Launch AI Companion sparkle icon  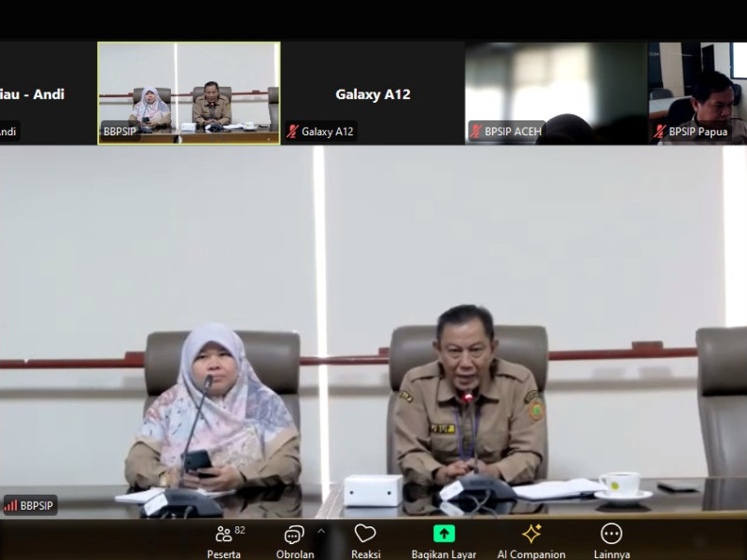(x=531, y=539)
